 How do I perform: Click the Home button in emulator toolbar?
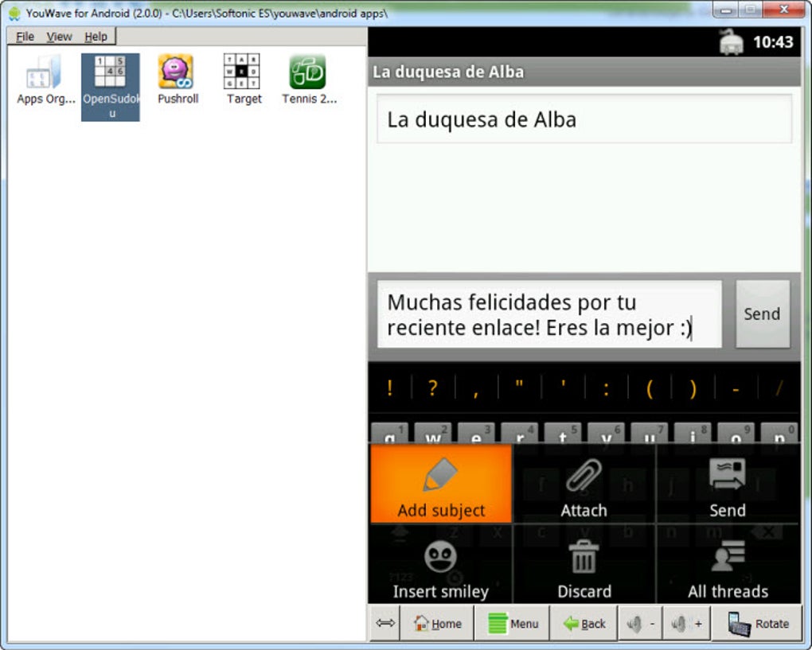coord(437,624)
